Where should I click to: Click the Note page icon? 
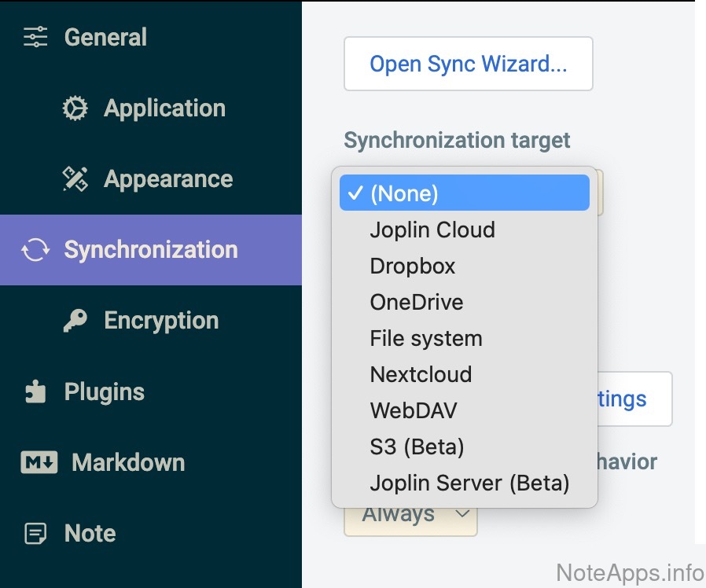[x=35, y=534]
